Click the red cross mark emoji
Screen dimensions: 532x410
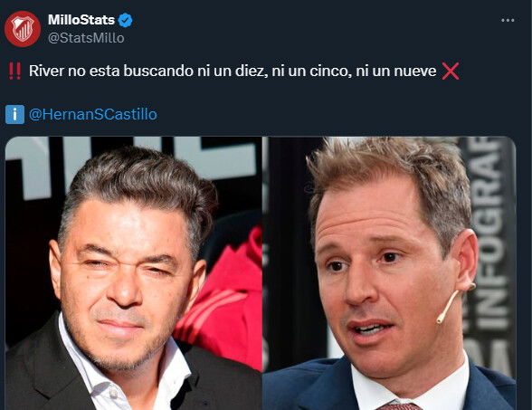pyautogui.click(x=451, y=71)
